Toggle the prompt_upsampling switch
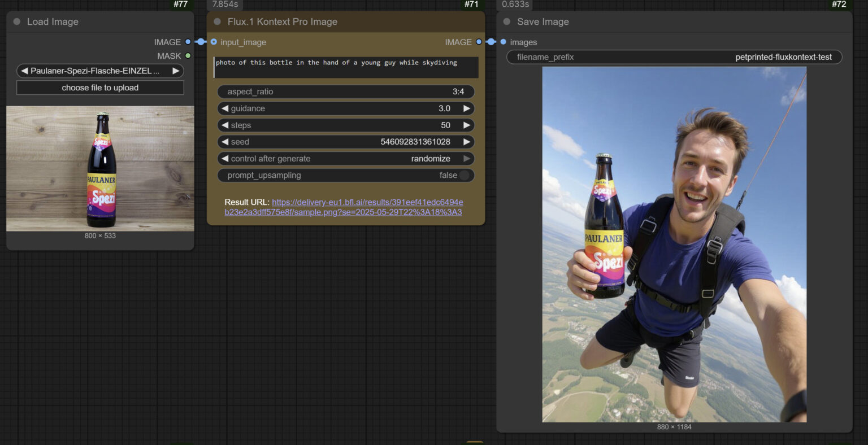 (464, 175)
